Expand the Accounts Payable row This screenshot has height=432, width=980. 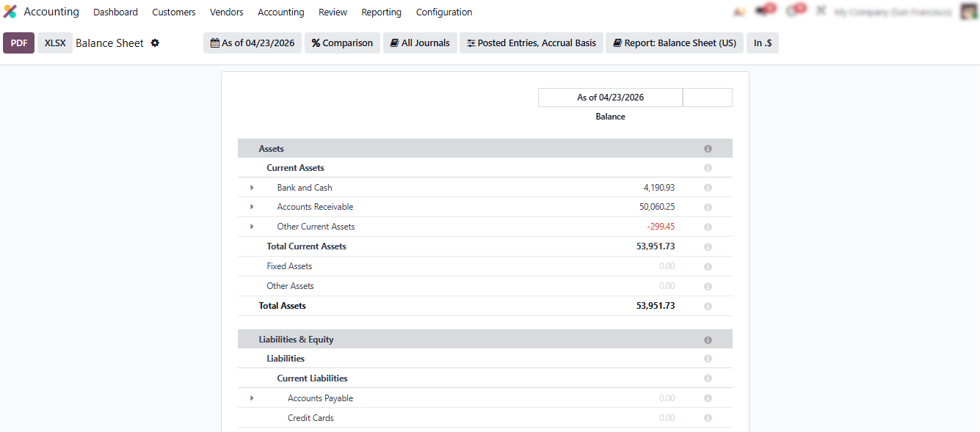(252, 398)
